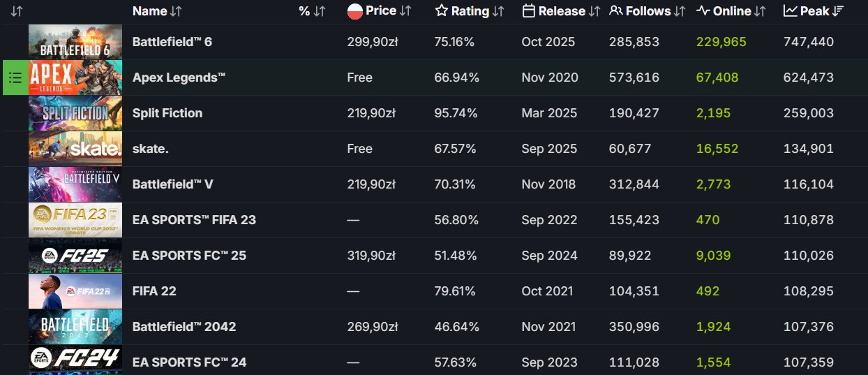The image size is (868, 375).
Task: Click the pulse icon in Online header
Action: pyautogui.click(x=703, y=11)
